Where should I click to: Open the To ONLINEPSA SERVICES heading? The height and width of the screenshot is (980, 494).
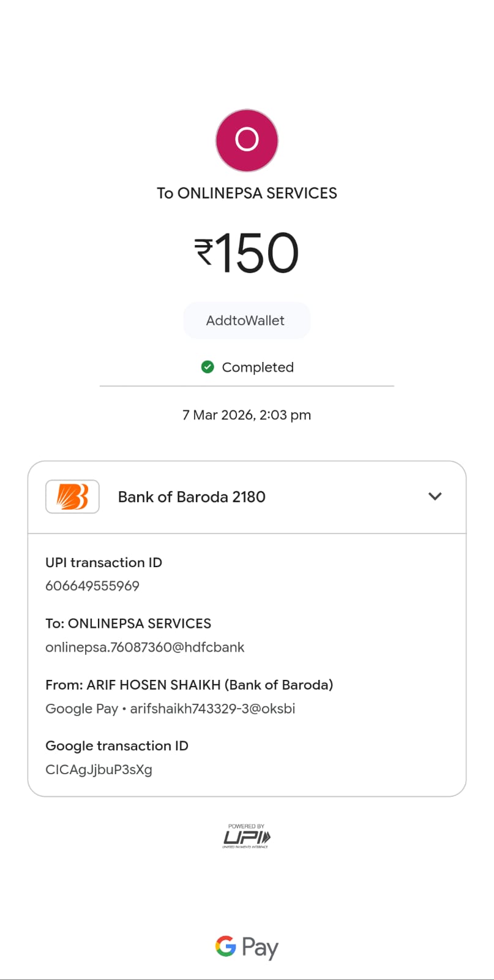click(x=247, y=193)
